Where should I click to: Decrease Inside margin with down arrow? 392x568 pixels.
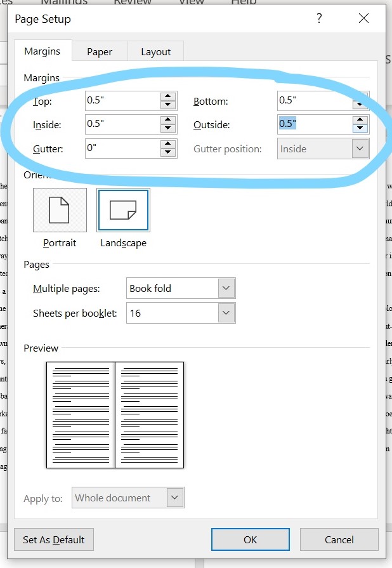168,129
